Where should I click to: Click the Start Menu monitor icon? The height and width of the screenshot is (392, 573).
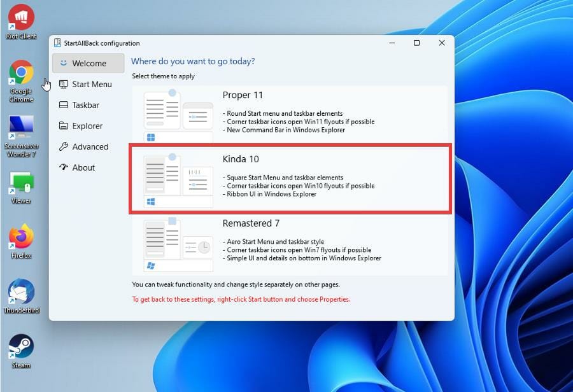(64, 84)
